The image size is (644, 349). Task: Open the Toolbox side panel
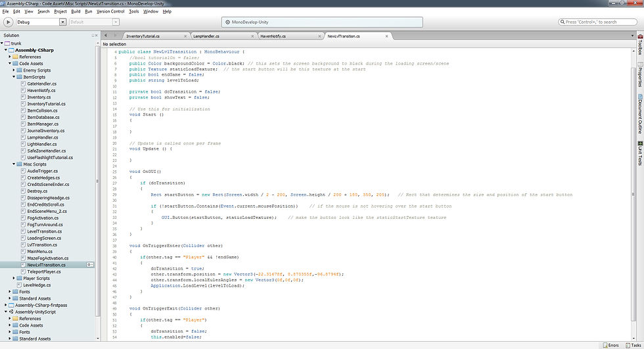pos(640,44)
